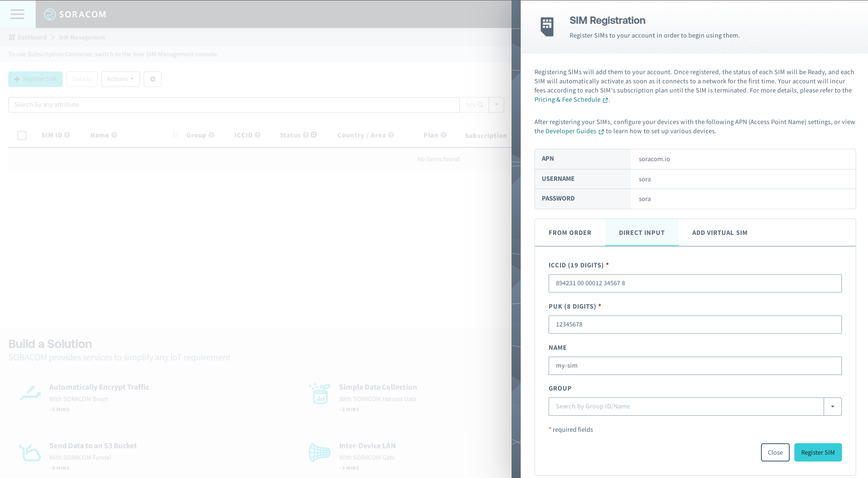Click the table settings gear icon
This screenshot has width=868, height=478.
click(x=152, y=79)
